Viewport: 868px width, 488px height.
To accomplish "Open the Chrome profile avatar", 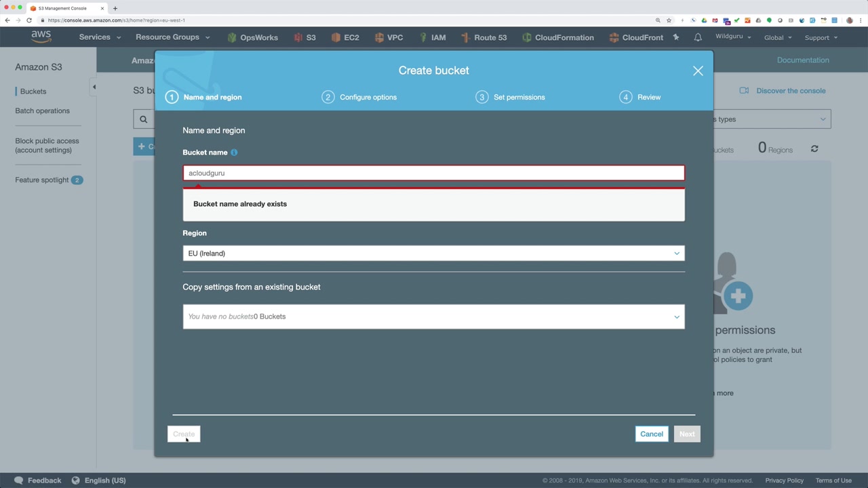I will click(x=850, y=20).
